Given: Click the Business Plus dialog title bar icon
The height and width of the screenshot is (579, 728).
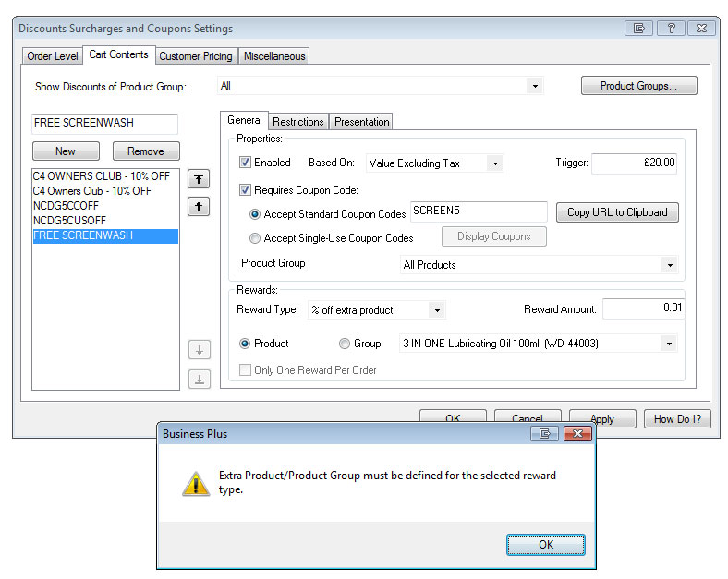Looking at the screenshot, I should (x=545, y=433).
